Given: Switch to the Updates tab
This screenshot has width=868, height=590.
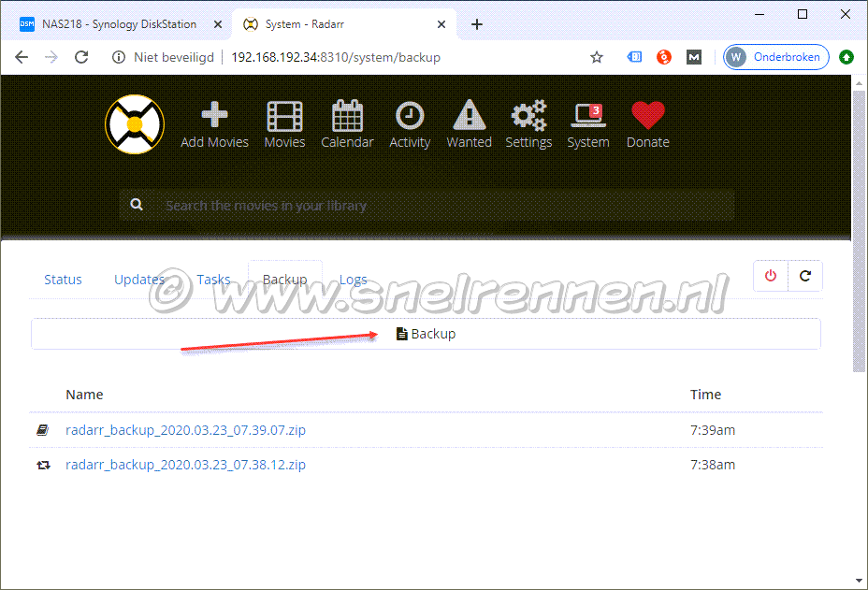Looking at the screenshot, I should pyautogui.click(x=139, y=280).
